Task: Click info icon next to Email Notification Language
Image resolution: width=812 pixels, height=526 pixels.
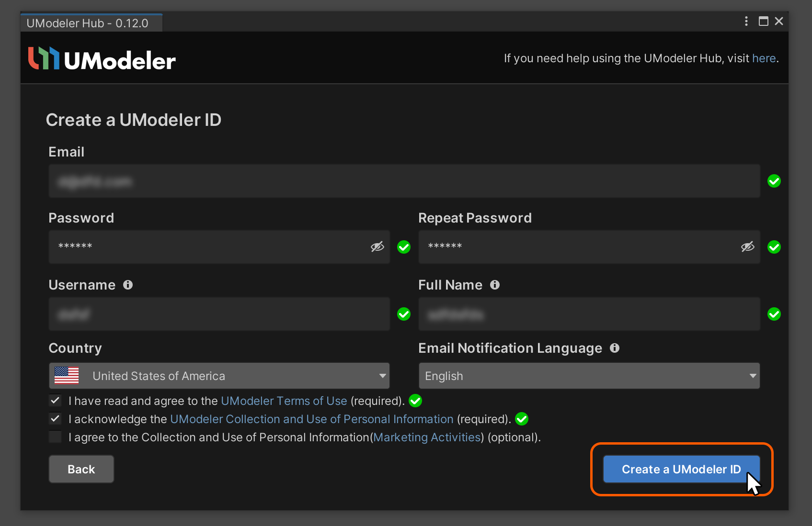Action: tap(615, 348)
